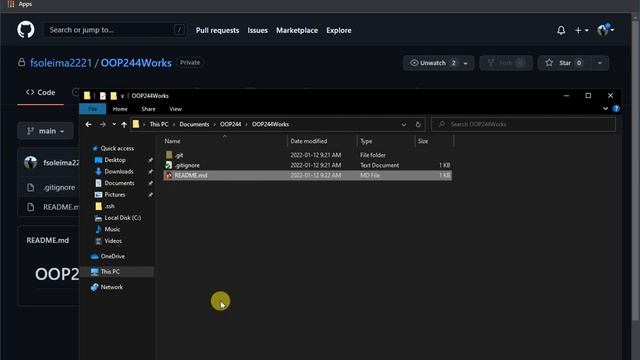Screen dimensions: 640x360
Task: Open the View ribbon tab
Action: tap(176, 109)
